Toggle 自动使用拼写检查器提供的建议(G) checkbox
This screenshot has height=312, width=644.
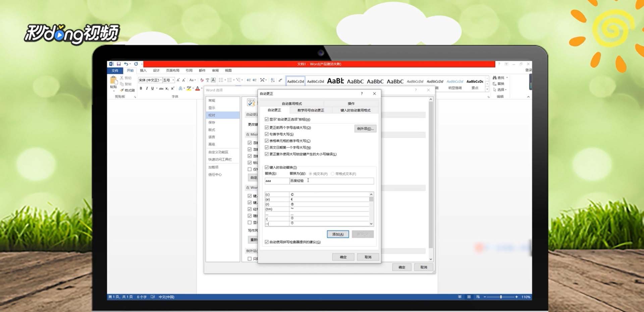pyautogui.click(x=267, y=242)
